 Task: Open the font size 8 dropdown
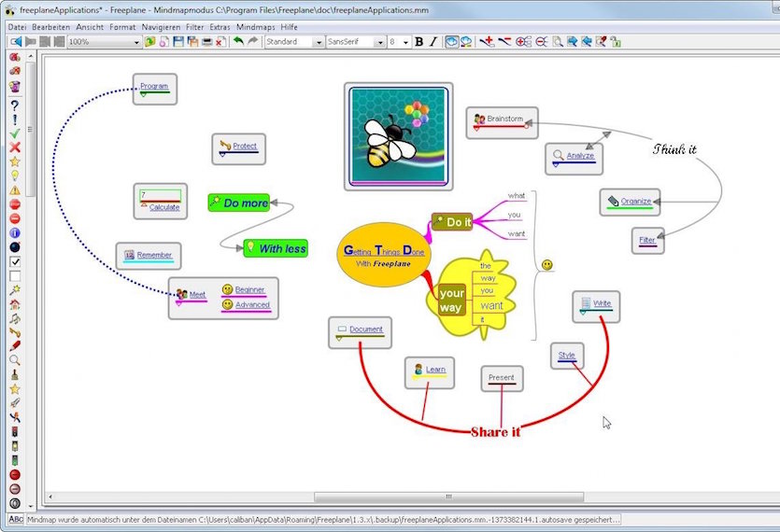point(405,42)
